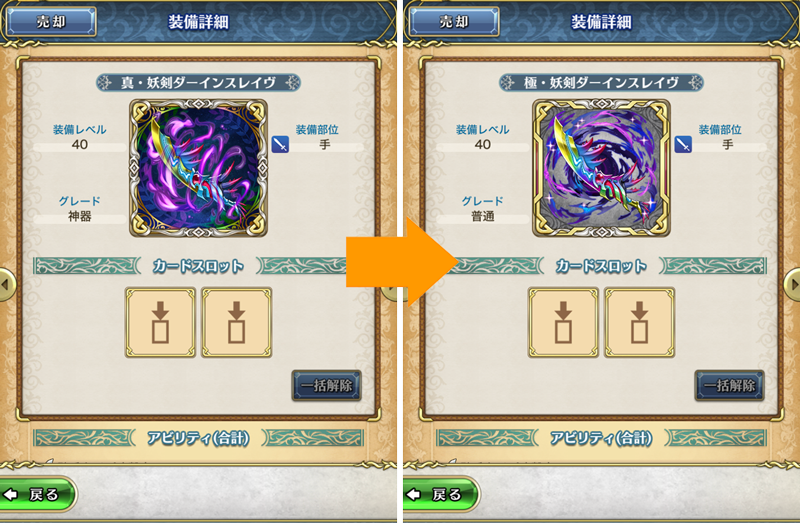Expand left アビリティ(合計) section header
The height and width of the screenshot is (523, 800).
tap(198, 438)
